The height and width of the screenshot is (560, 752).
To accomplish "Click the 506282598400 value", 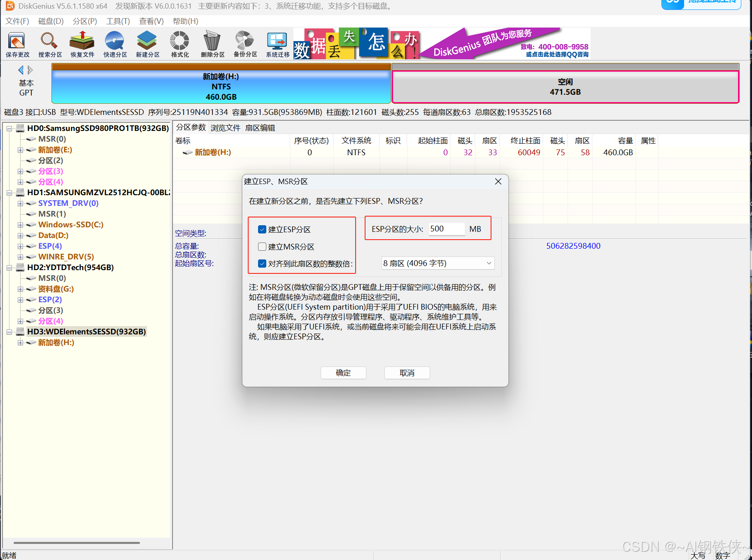I will tap(573, 246).
